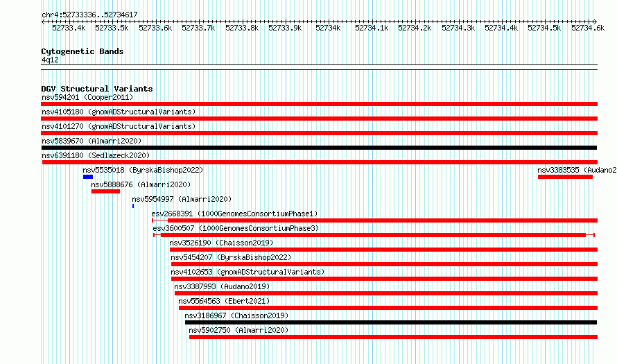Click the black bar under nsv5839670
This screenshot has height=364, width=617.
[x=319, y=148]
